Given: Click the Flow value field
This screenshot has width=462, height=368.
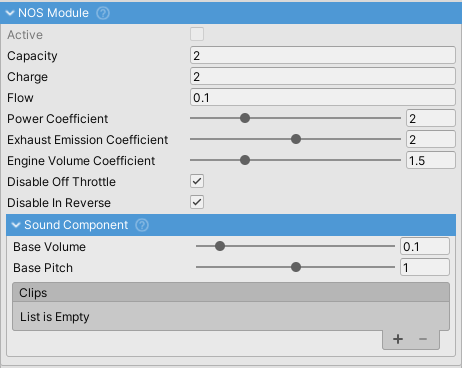Looking at the screenshot, I should [323, 97].
